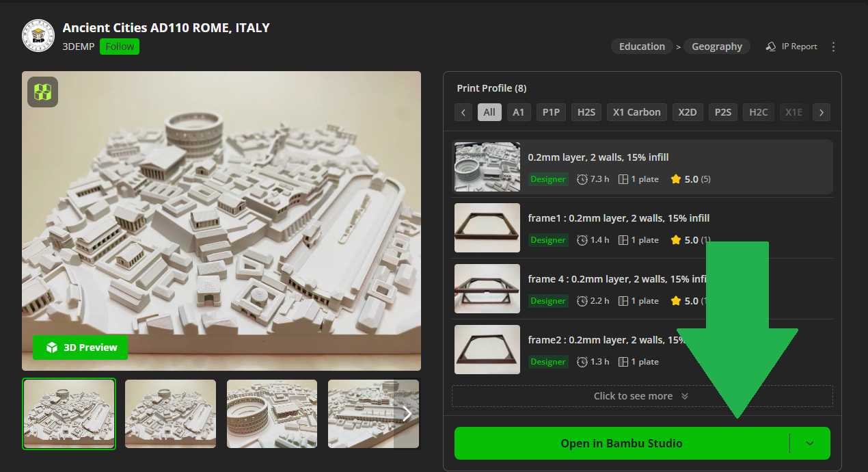
Task: Click the IP Report flag icon
Action: tap(771, 47)
